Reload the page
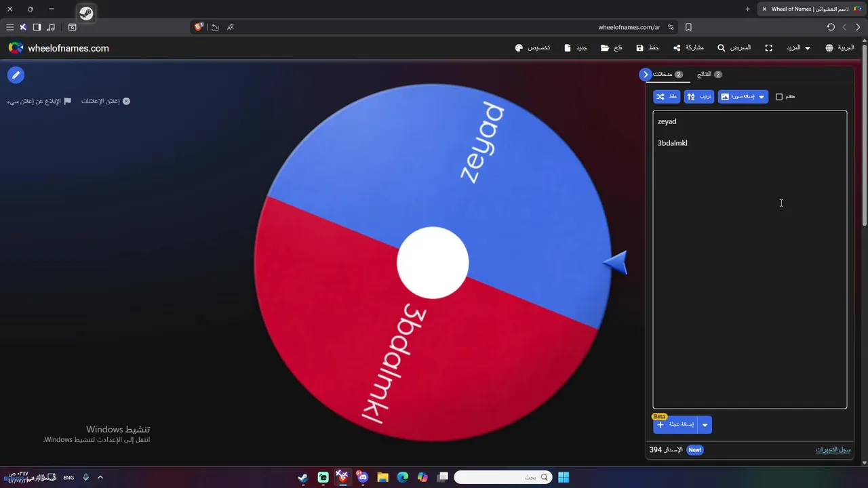The width and height of the screenshot is (868, 488). 831,27
